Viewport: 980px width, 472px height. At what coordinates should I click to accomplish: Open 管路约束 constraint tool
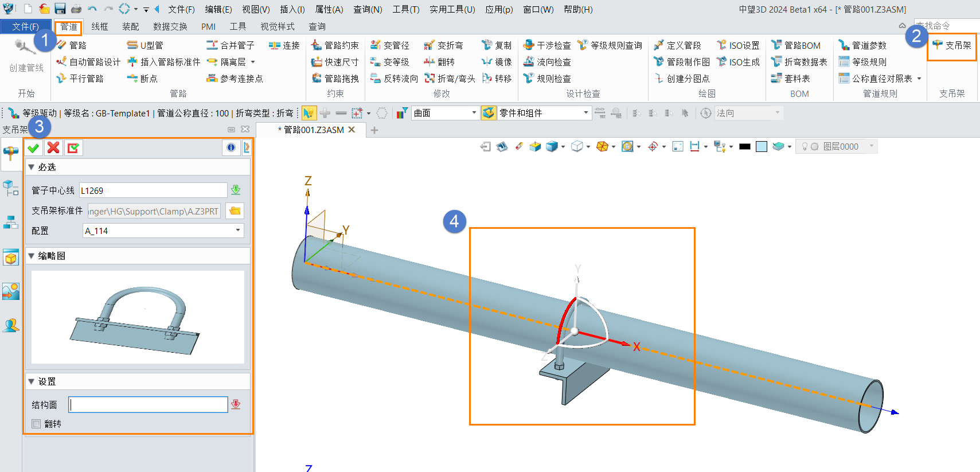click(x=335, y=45)
